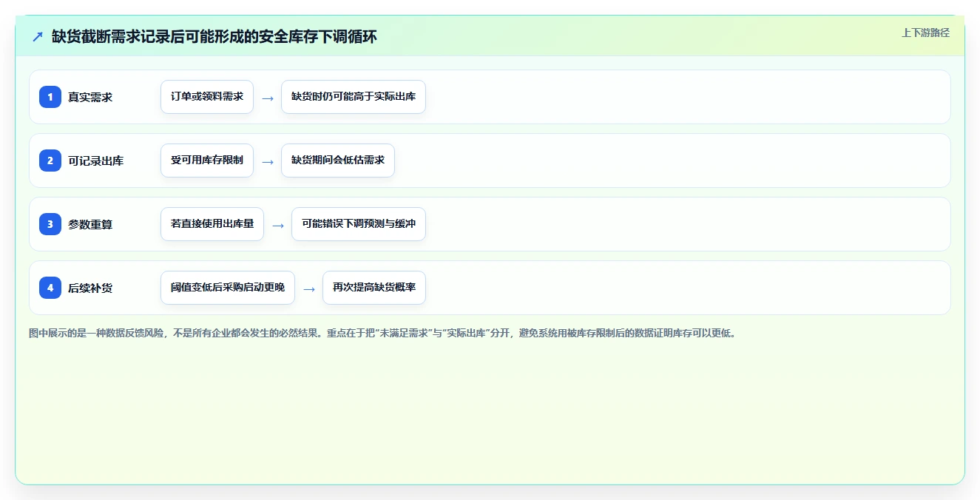Click the step 3 number badge
980x500 pixels.
(x=50, y=224)
